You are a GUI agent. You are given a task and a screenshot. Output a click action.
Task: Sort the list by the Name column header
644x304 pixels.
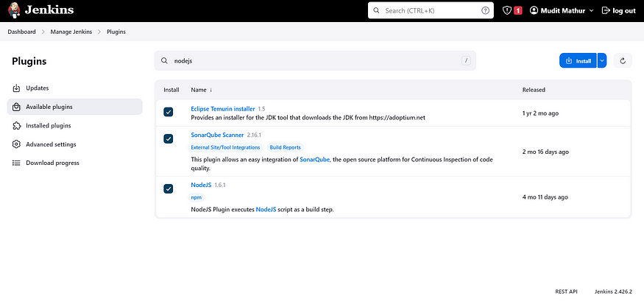pyautogui.click(x=201, y=90)
